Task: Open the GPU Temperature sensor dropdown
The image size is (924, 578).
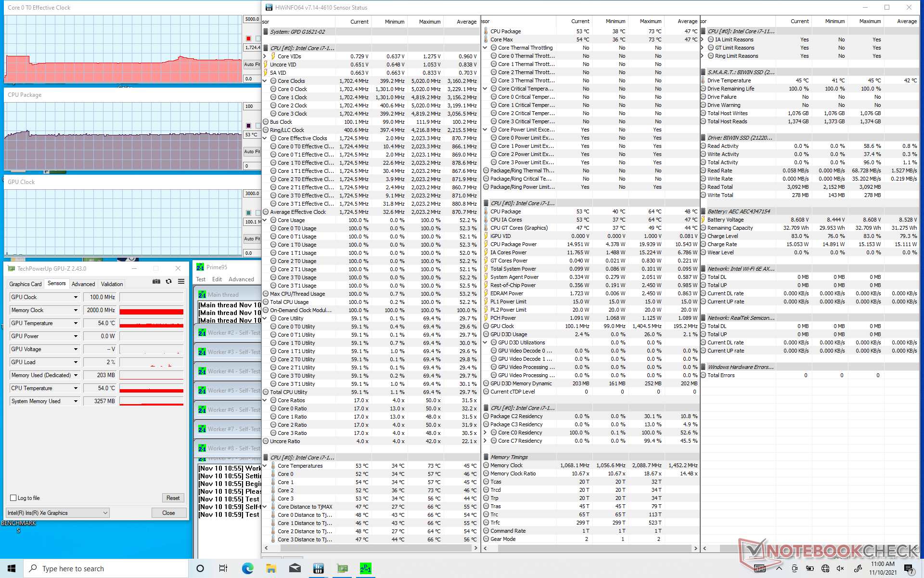Action: point(76,323)
